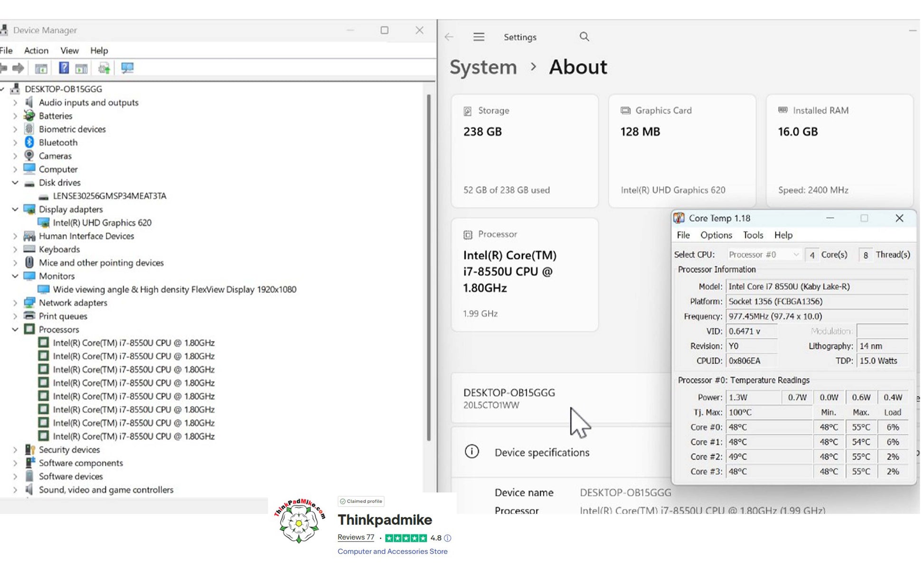Click the Device Manager vertical scrollbar
Viewport: 924px width, 581px height.
pos(428,266)
